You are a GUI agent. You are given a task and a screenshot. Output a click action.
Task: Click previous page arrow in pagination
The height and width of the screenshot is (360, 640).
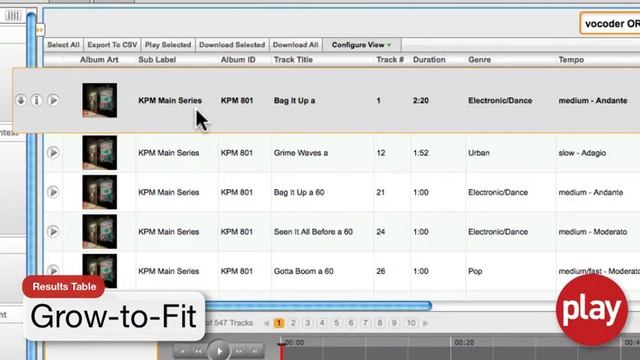[x=267, y=323]
